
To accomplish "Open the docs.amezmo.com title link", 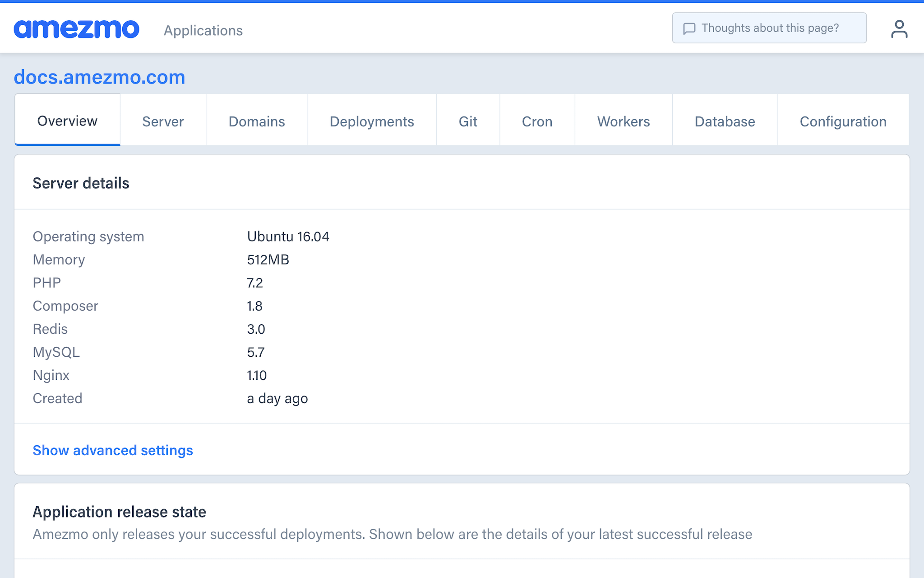I will coord(99,77).
